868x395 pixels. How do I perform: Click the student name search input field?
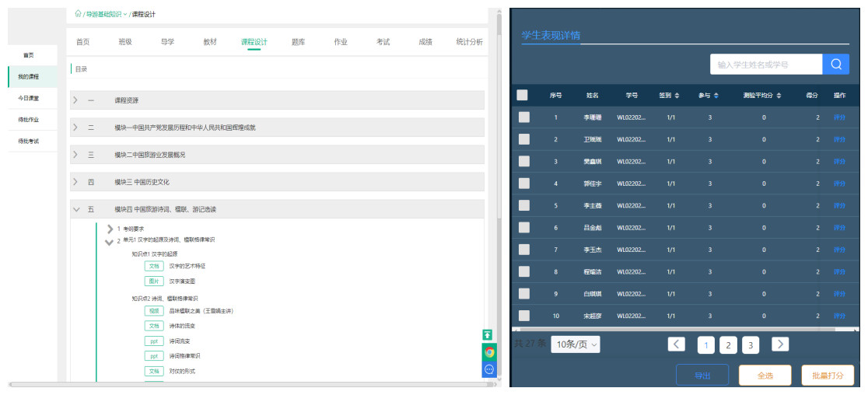[x=765, y=65]
